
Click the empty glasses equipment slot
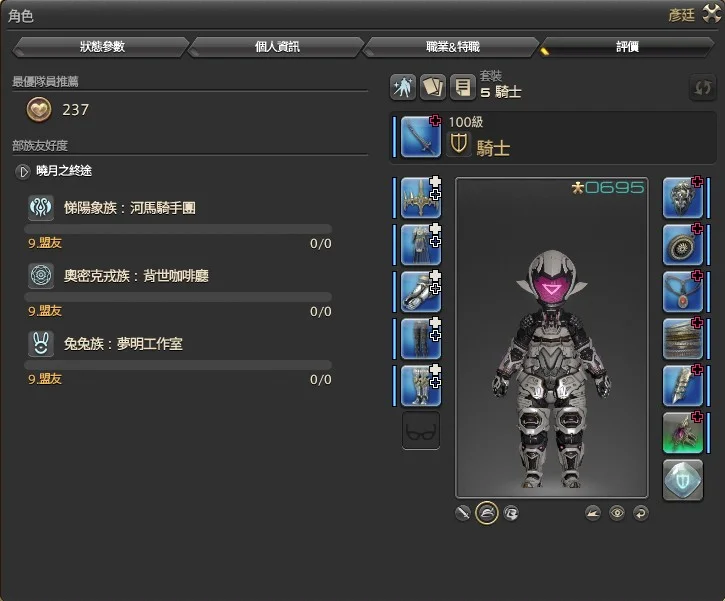coord(421,431)
